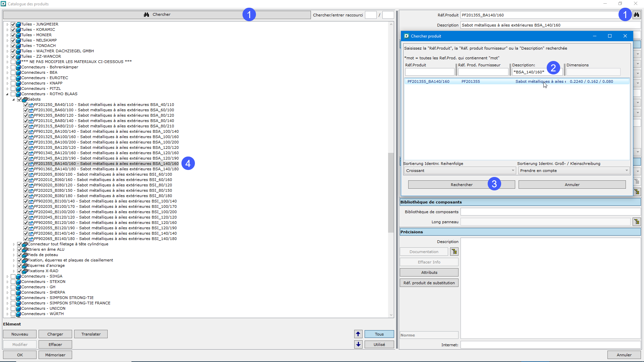Select PF201360_BA140/180 in the product tree
Image resolution: width=644 pixels, height=362 pixels.
(x=106, y=169)
